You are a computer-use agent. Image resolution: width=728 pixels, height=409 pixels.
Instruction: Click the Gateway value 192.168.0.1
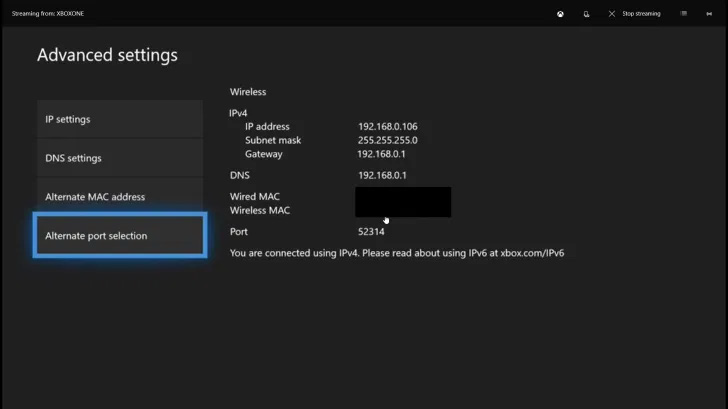381,154
